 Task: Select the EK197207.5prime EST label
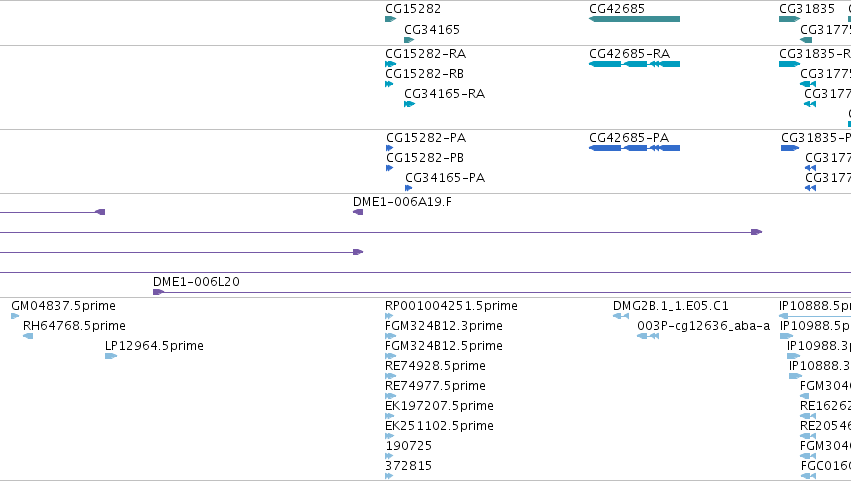(x=440, y=406)
